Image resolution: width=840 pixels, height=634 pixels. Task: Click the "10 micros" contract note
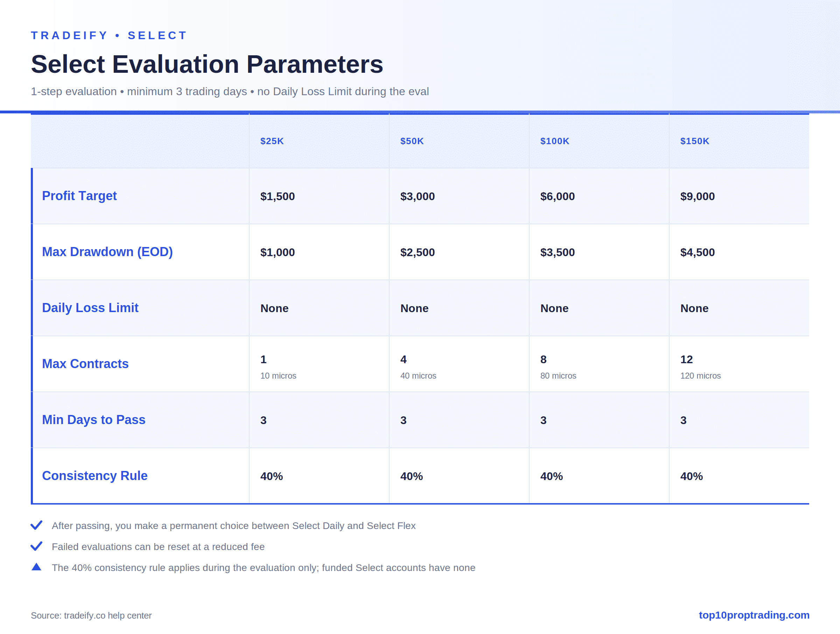(278, 376)
